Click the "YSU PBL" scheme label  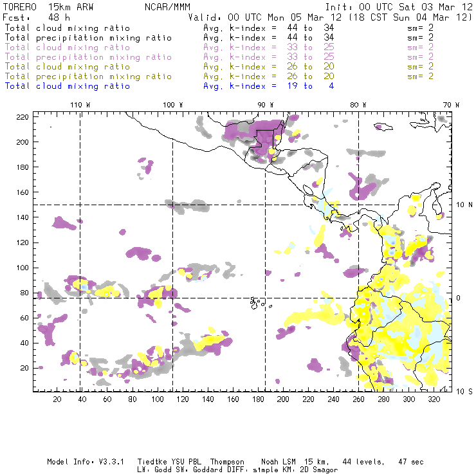click(x=186, y=462)
